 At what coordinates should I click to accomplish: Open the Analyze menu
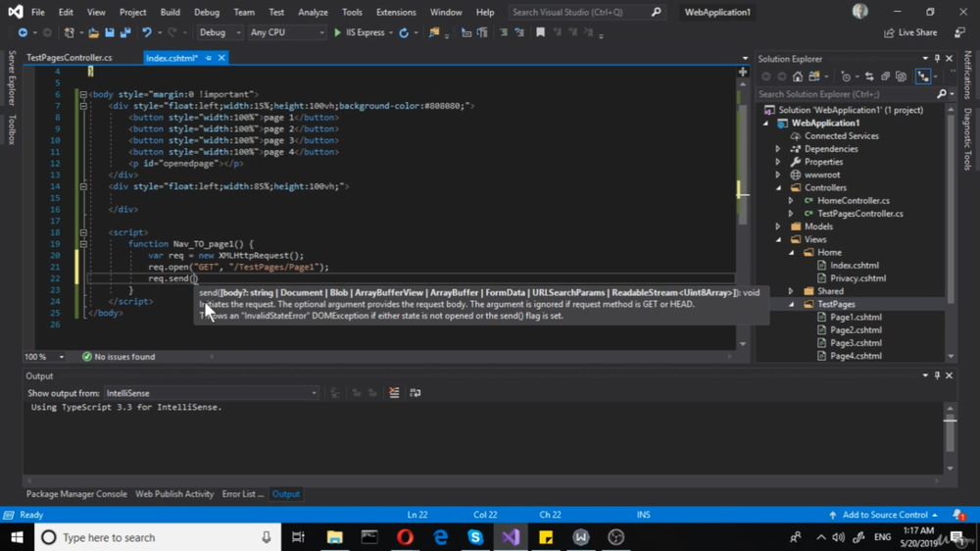tap(313, 13)
